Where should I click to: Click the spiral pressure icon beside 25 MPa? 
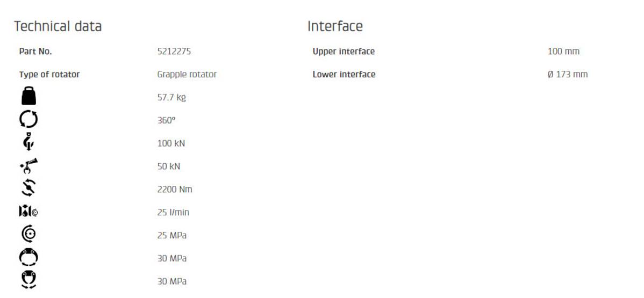pos(28,235)
